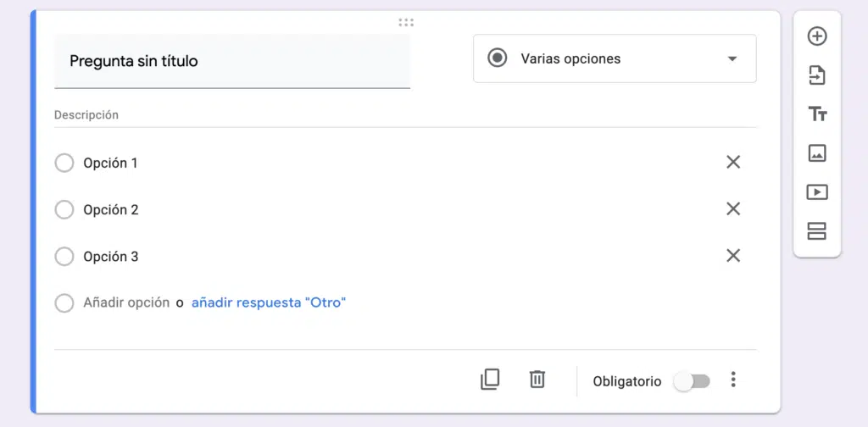The width and height of the screenshot is (868, 427).
Task: Remove Opción 3 with its X button
Action: click(733, 256)
